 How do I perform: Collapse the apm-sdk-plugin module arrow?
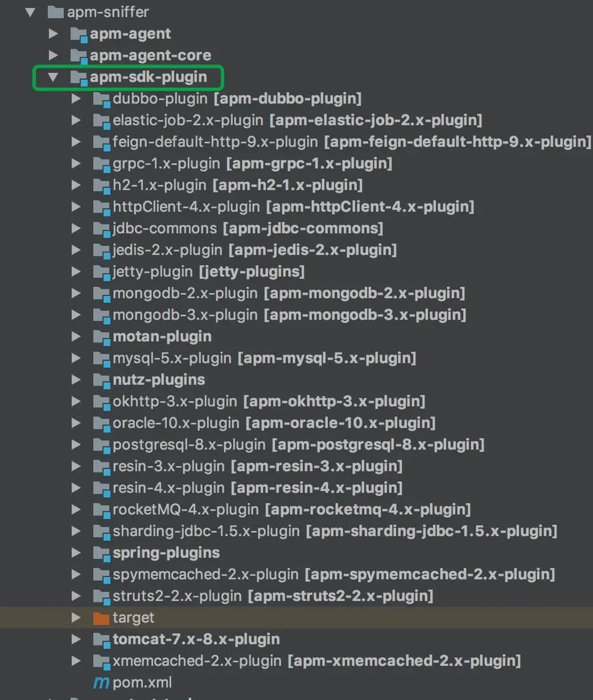coord(53,77)
